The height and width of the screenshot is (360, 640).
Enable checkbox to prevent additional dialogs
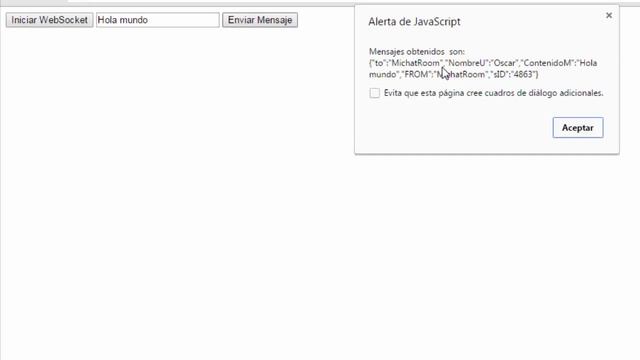374,93
